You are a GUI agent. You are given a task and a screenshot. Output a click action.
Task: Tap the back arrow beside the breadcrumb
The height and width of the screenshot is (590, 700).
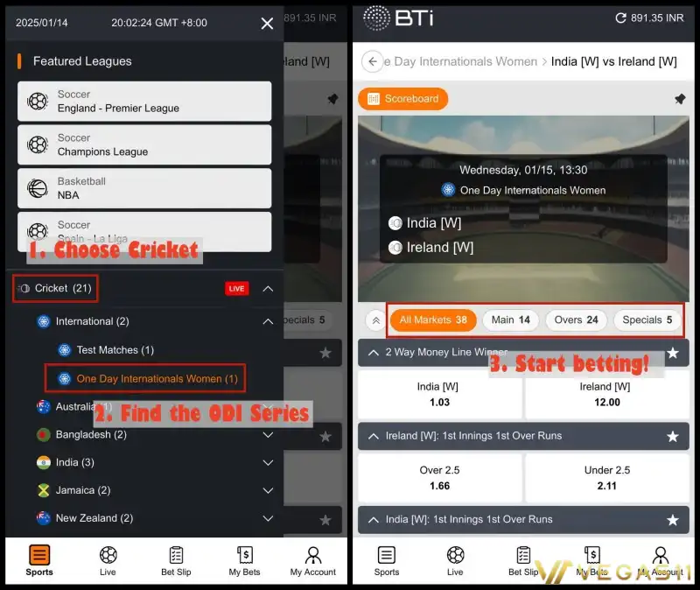[371, 61]
